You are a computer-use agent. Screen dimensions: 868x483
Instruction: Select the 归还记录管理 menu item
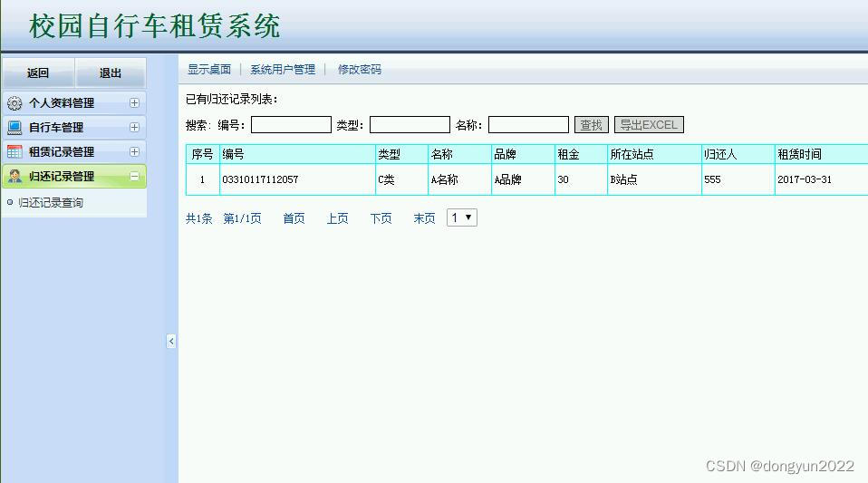(74, 176)
